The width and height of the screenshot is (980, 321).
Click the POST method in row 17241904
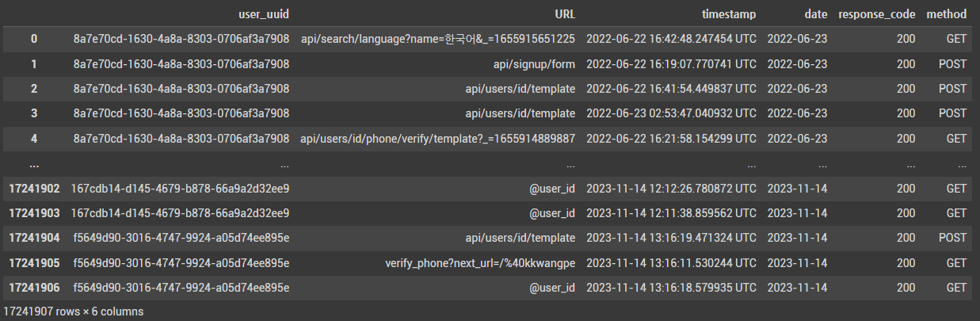click(x=951, y=238)
